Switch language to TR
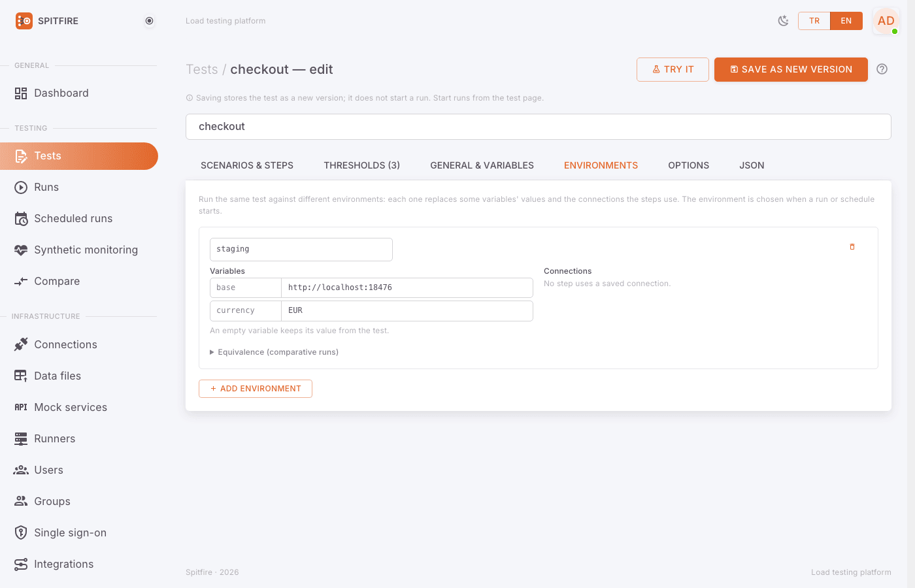Viewport: 915px width, 588px height. 814,21
